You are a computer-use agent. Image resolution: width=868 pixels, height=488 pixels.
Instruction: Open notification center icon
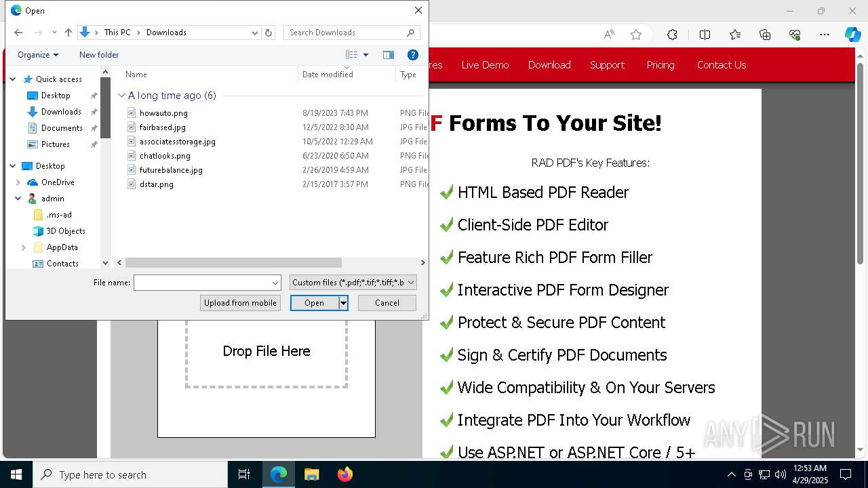pyautogui.click(x=846, y=474)
